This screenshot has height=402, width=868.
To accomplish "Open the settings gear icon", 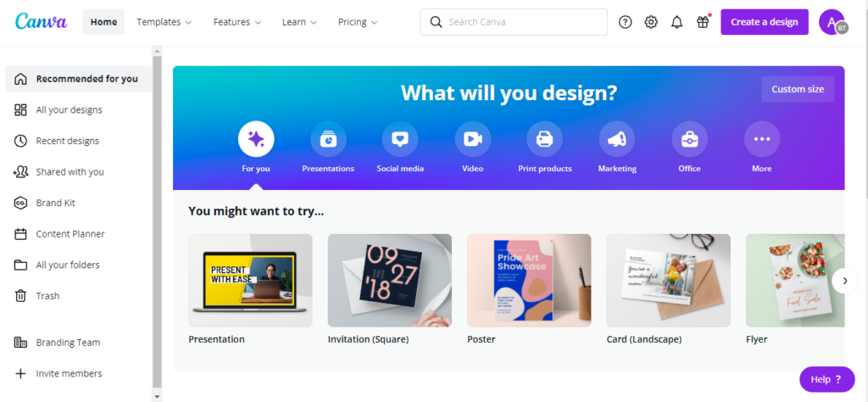I will (651, 22).
